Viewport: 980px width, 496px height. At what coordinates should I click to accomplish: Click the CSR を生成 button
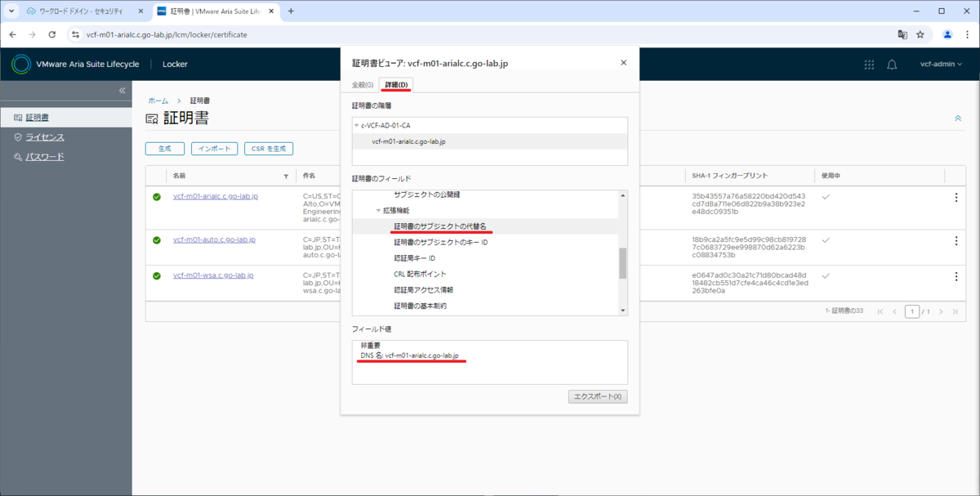pos(268,149)
